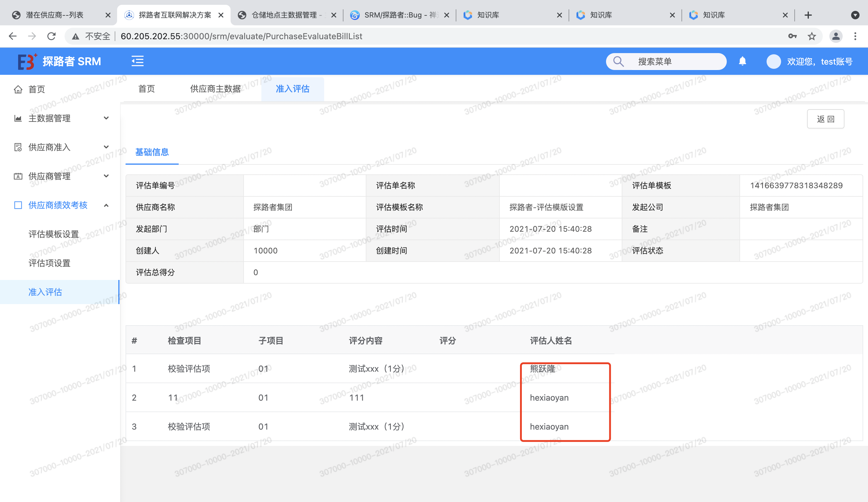Click the user avatar next to test账号
This screenshot has width=868, height=502.
[774, 61]
